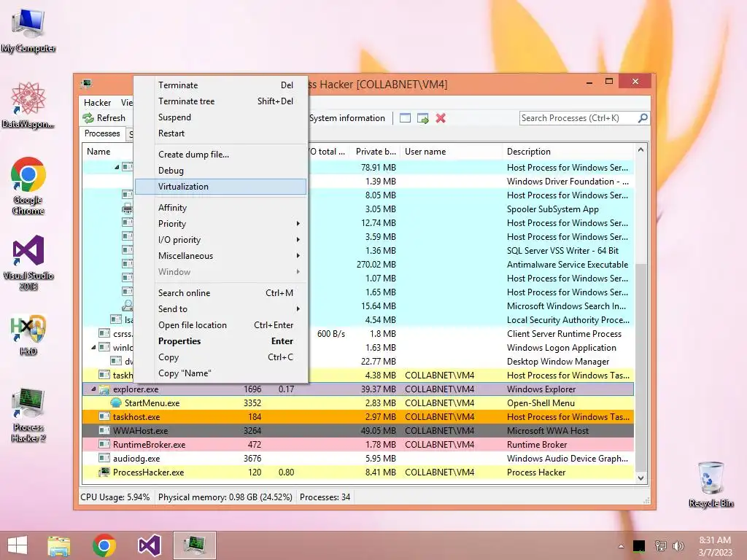Switch to the Processes tab
Screen dimensions: 747x560
coord(102,133)
